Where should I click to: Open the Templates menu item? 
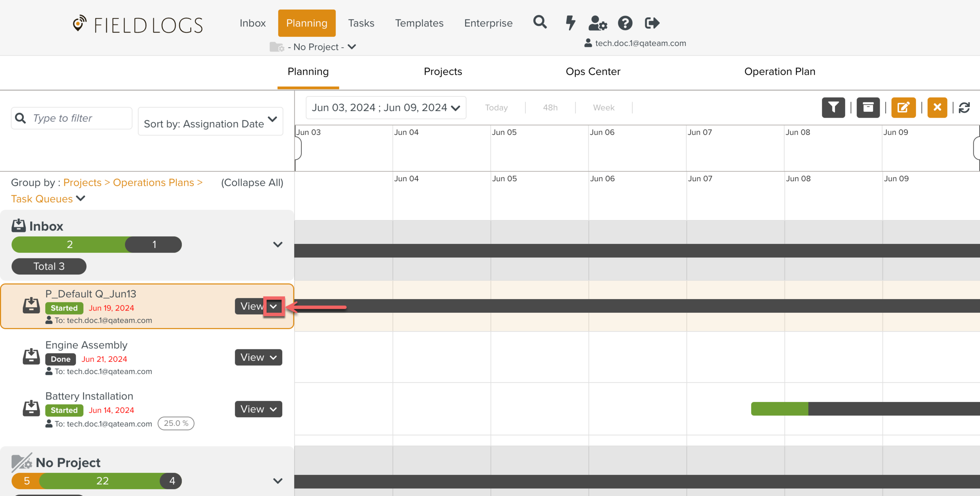click(x=419, y=23)
